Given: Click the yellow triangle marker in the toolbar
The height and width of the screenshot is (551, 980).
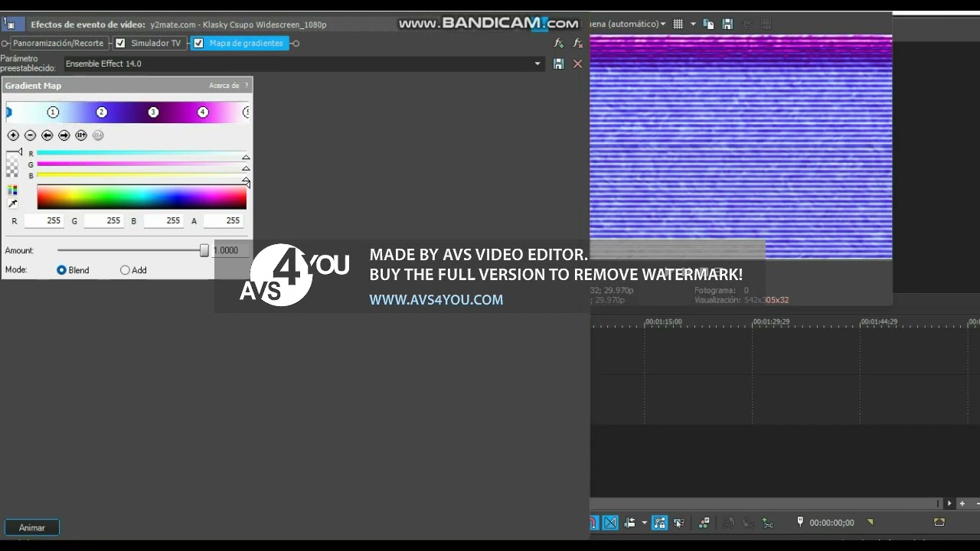Looking at the screenshot, I should (x=870, y=522).
